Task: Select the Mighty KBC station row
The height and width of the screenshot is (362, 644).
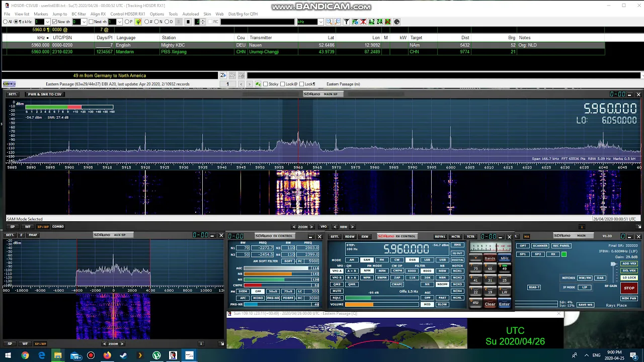Action: (x=303, y=45)
